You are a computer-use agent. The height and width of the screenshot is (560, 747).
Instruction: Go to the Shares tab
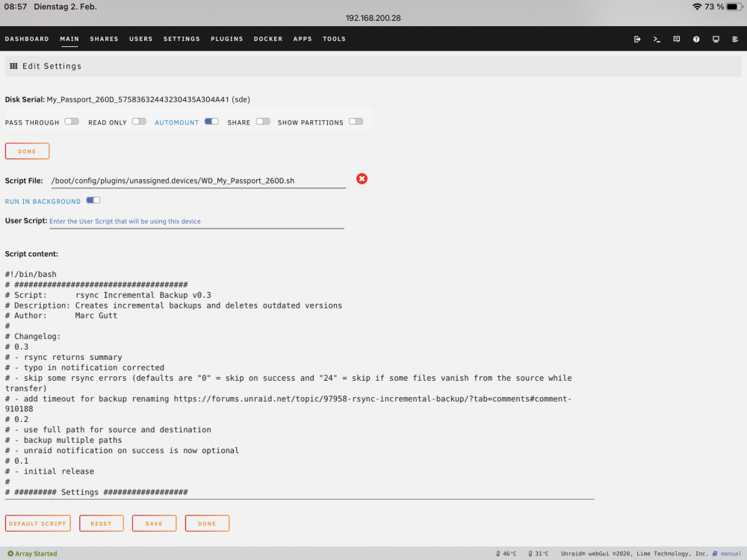click(104, 39)
